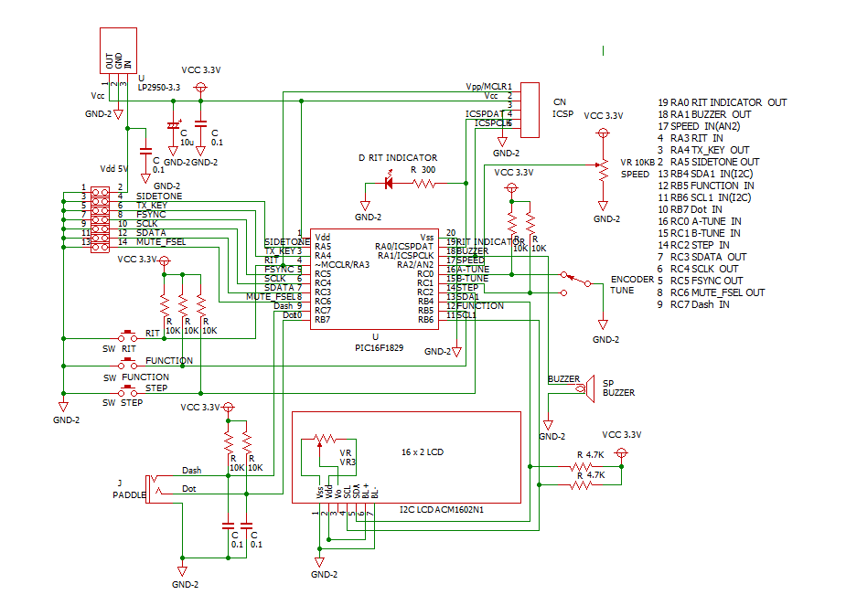This screenshot has width=846, height=616.
Task: Select the '2 RA5 SIDETONE OUT' line
Action: (709, 162)
